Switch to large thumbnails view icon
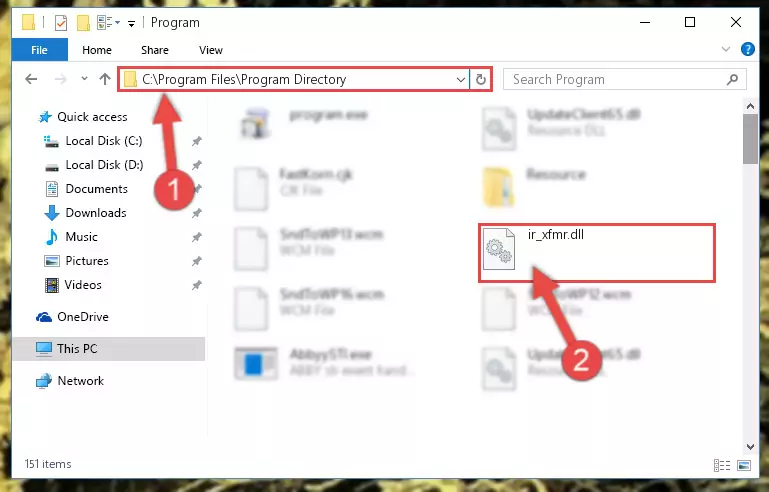The height and width of the screenshot is (492, 769). tap(743, 465)
